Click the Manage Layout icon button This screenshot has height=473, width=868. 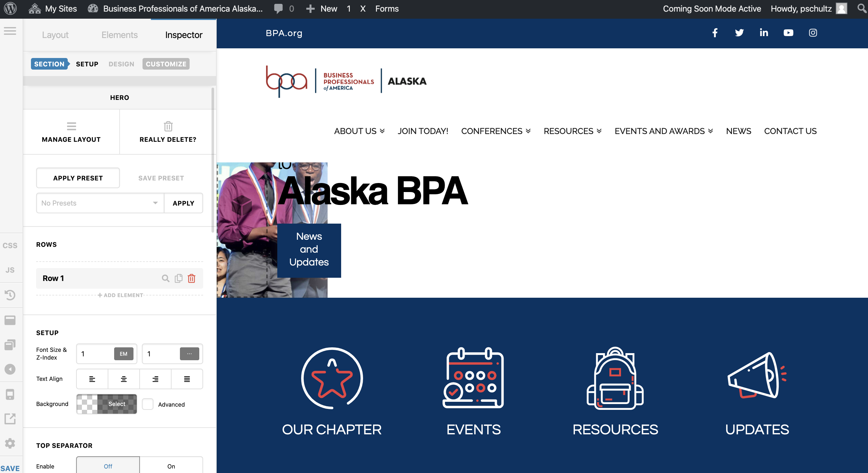click(x=71, y=132)
